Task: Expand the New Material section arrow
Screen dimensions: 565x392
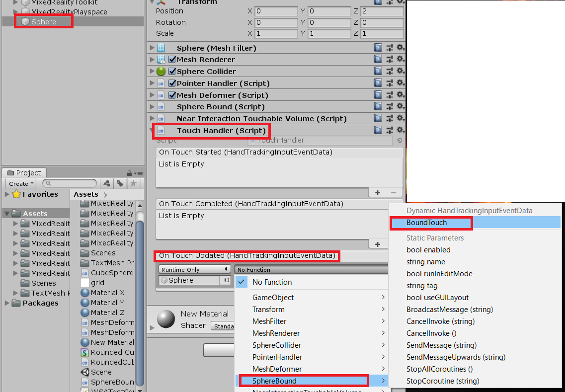Action: click(152, 327)
